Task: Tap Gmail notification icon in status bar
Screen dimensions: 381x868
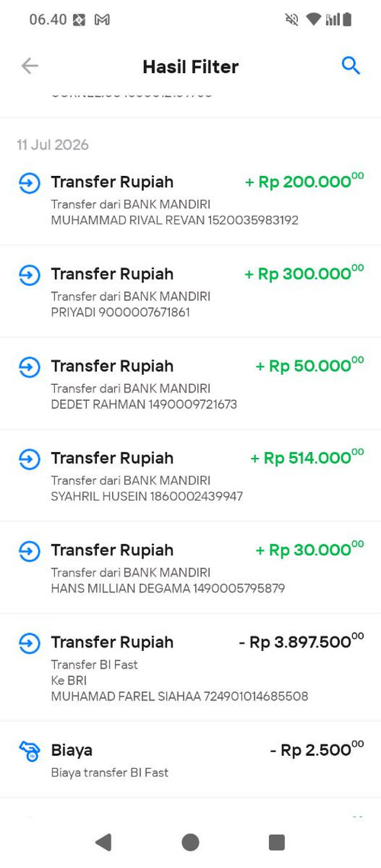Action: pos(102,20)
